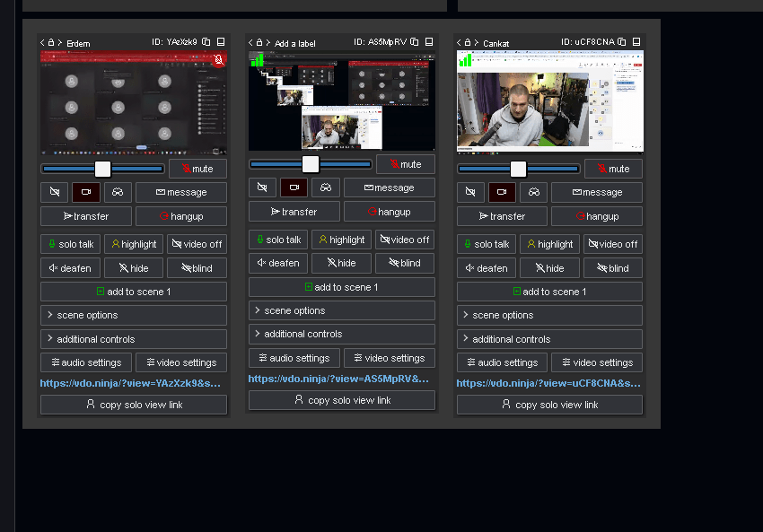Expand scene options for AS5MpRV
The width and height of the screenshot is (763, 532).
point(342,310)
